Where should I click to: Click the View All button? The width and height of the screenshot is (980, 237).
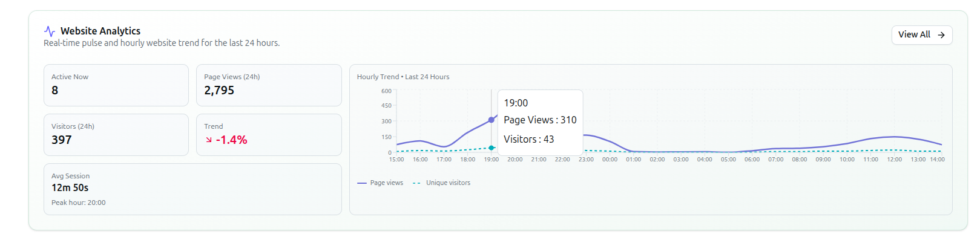tap(921, 35)
